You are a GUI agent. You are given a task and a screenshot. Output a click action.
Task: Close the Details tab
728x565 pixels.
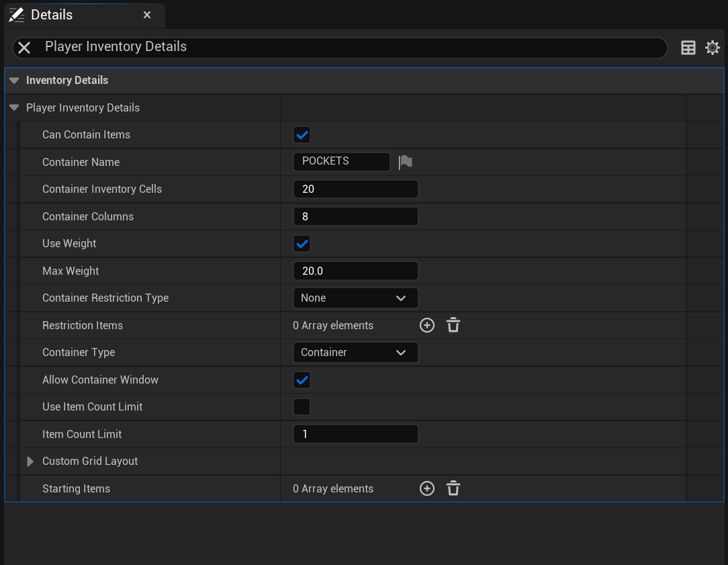coord(147,15)
